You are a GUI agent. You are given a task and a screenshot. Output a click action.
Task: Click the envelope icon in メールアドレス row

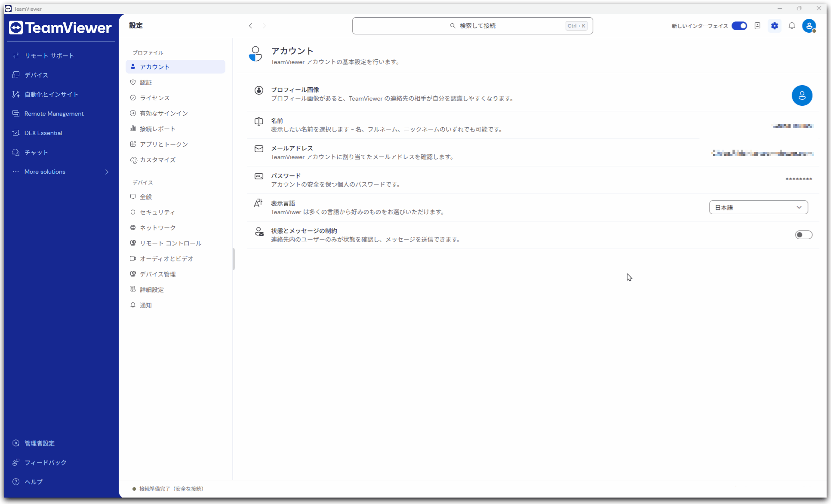click(x=259, y=149)
